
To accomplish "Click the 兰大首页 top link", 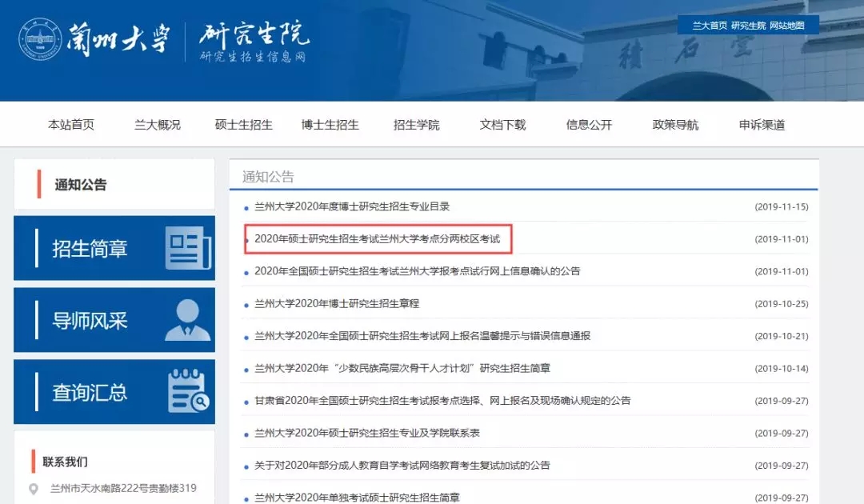I will (x=710, y=26).
